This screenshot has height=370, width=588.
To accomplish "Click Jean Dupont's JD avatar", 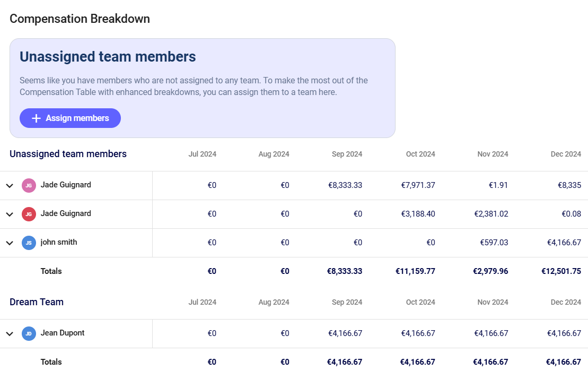I will [x=29, y=333].
